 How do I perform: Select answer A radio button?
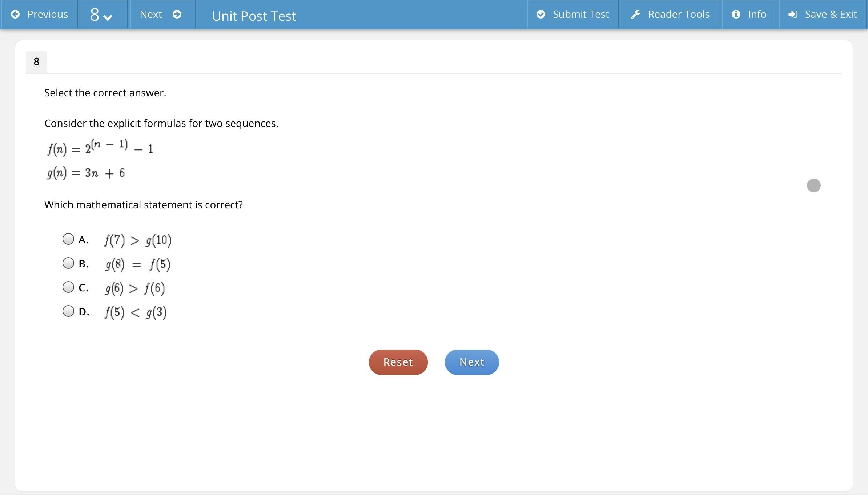(x=68, y=239)
